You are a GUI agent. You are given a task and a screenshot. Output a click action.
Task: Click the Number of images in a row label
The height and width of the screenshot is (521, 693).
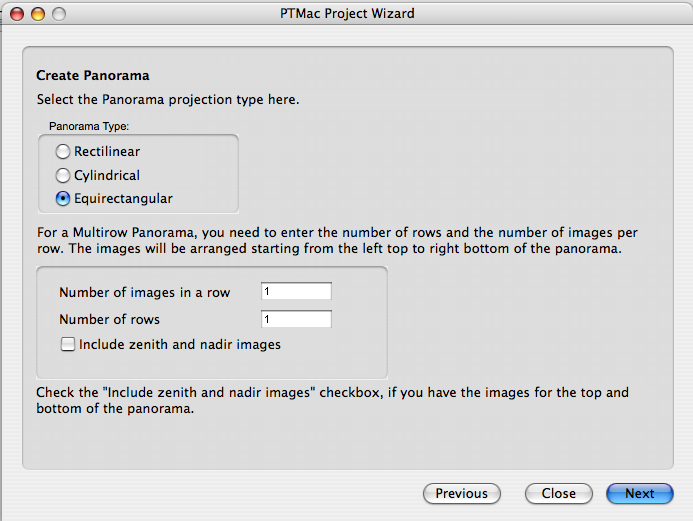(x=144, y=292)
